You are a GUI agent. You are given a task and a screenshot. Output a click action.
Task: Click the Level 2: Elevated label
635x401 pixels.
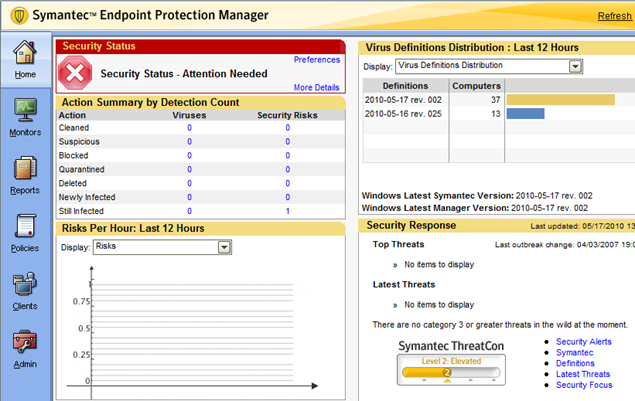point(451,361)
